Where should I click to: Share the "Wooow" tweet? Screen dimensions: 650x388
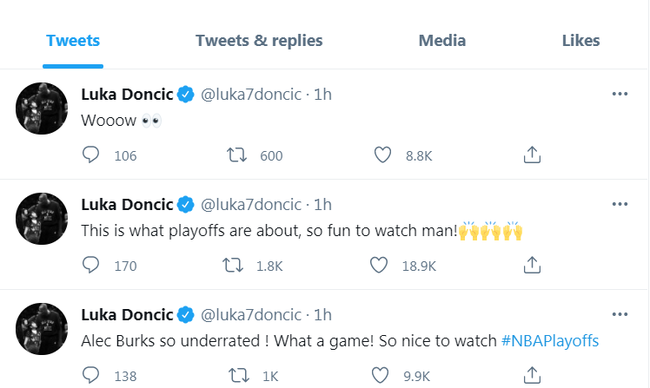[x=532, y=155]
